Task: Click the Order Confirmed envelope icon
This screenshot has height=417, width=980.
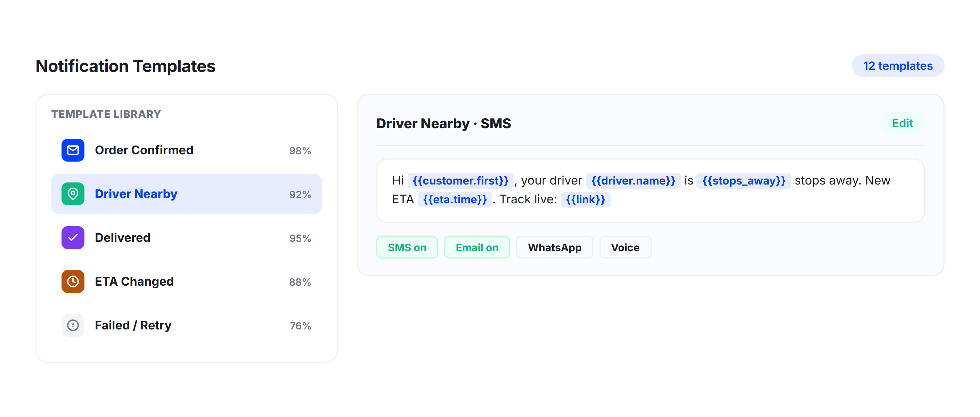Action: (73, 150)
